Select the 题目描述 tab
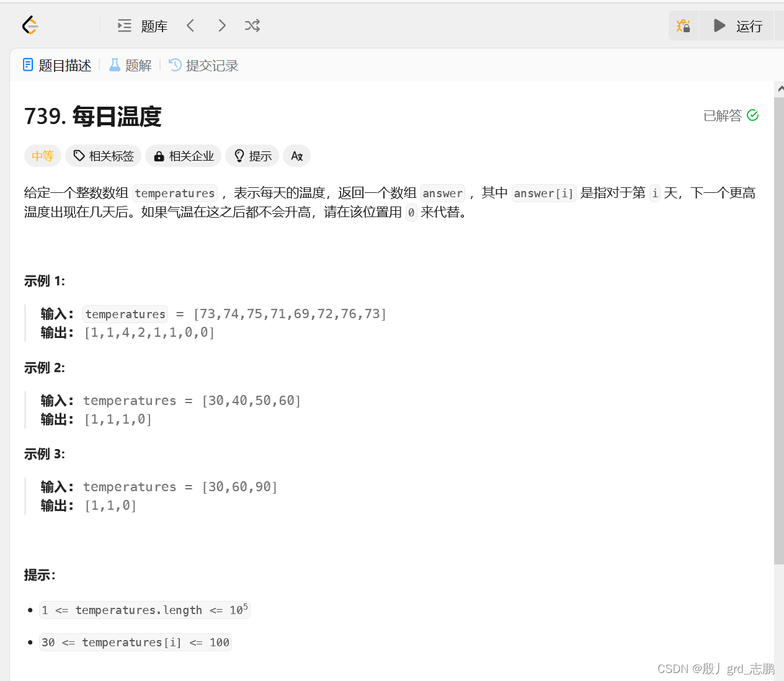Image resolution: width=784 pixels, height=681 pixels. click(65, 65)
